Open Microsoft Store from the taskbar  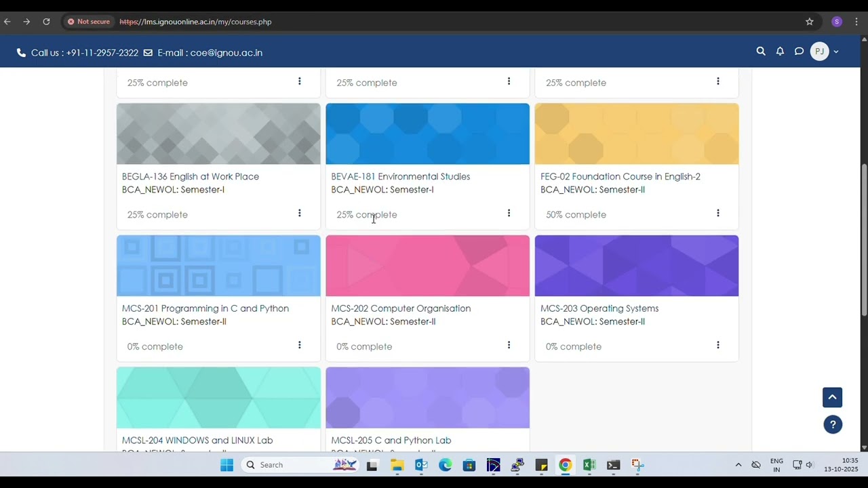coord(469,465)
